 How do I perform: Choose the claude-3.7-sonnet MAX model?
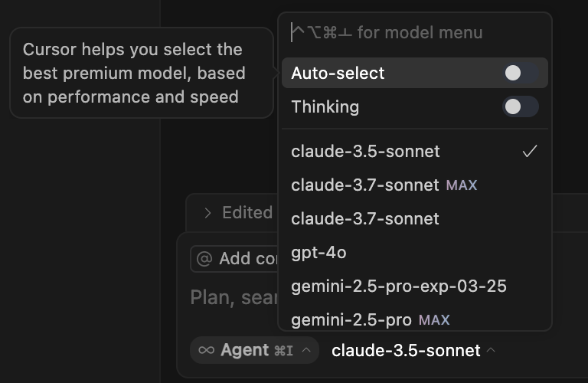pos(364,185)
